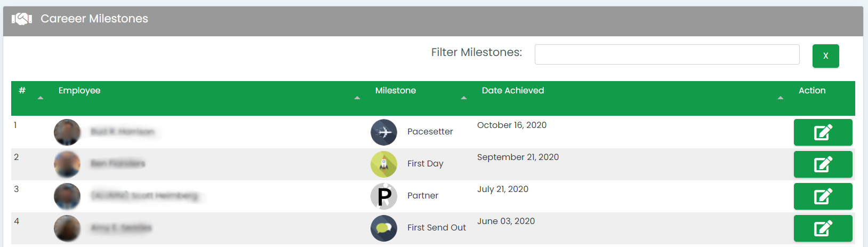868x247 pixels.
Task: Open employee photo in row 2
Action: pos(67,164)
